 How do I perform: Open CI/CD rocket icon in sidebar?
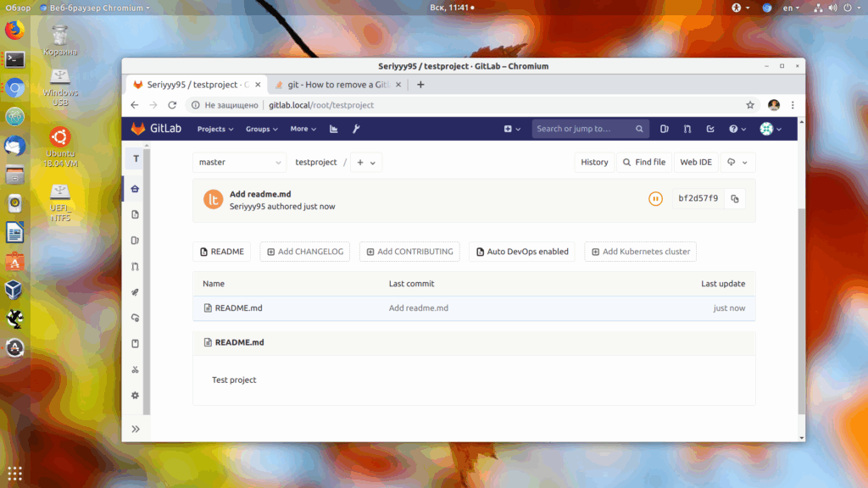[135, 292]
